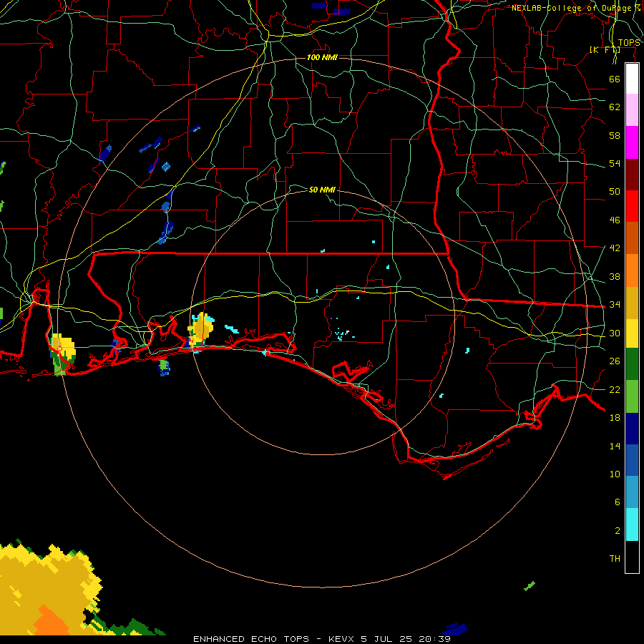Click the 'KEVX' station identifier in the caption
Image resolution: width=644 pixels, height=644 pixels.
341,639
